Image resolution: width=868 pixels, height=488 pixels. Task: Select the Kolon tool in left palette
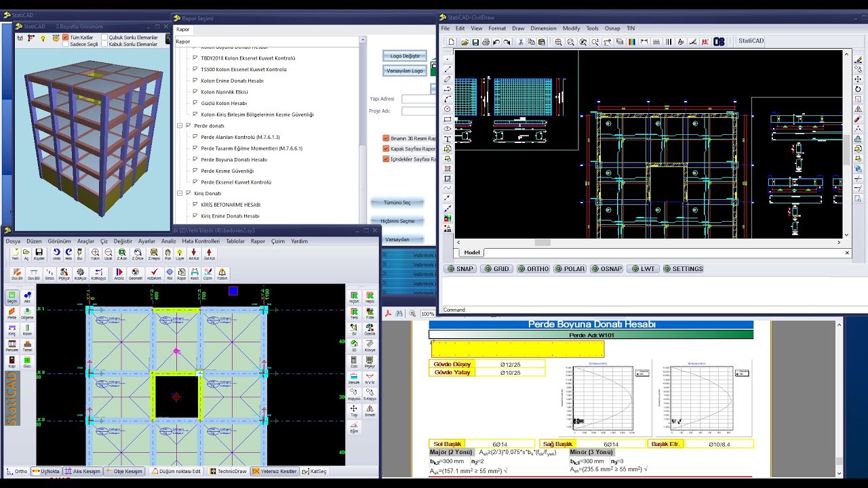coord(27,329)
